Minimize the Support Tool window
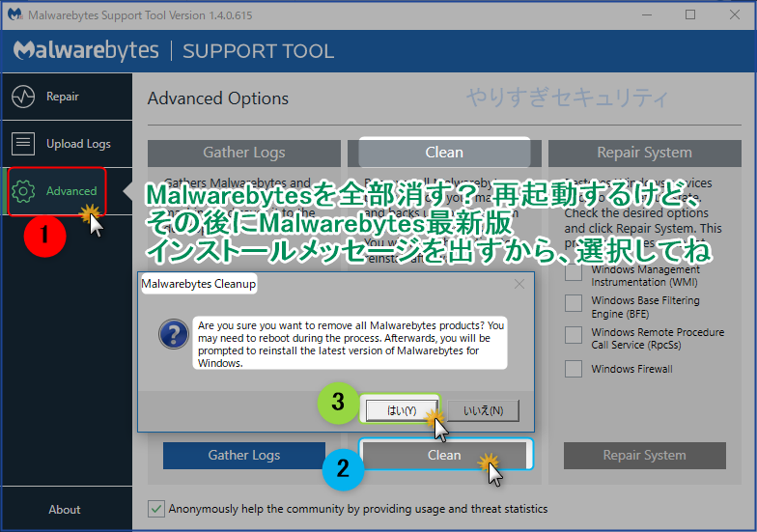 (x=647, y=15)
